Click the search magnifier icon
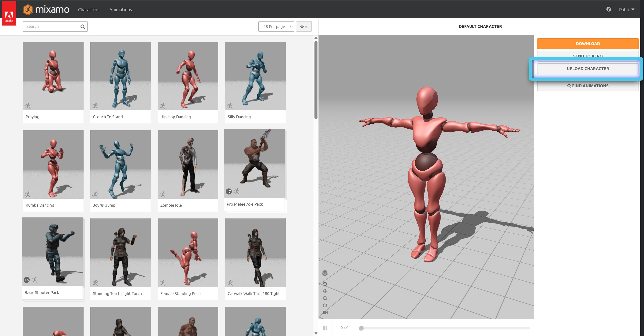The width and height of the screenshot is (644, 336). (83, 27)
